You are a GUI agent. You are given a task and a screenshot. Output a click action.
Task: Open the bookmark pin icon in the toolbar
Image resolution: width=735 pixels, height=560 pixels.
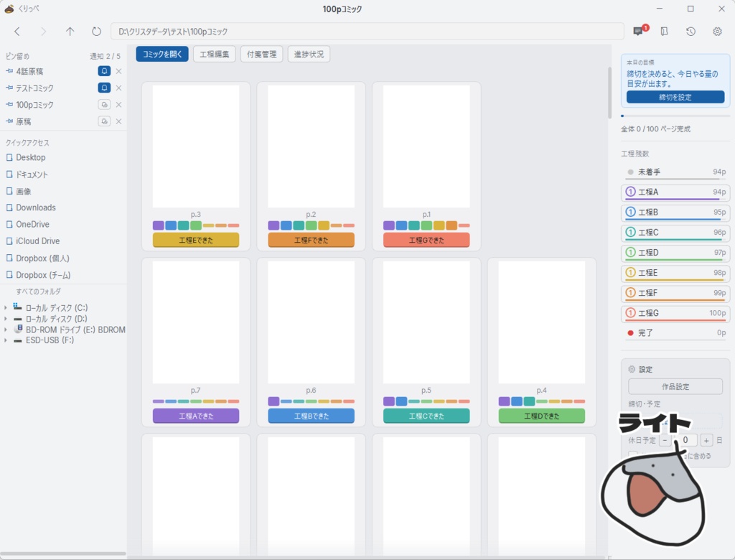click(664, 32)
